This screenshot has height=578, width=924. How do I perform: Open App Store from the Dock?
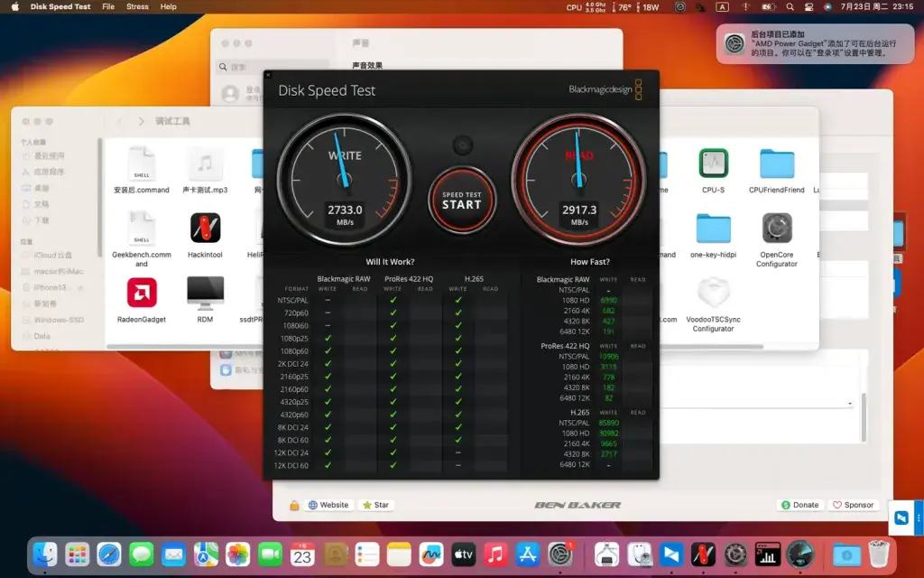pos(527,555)
